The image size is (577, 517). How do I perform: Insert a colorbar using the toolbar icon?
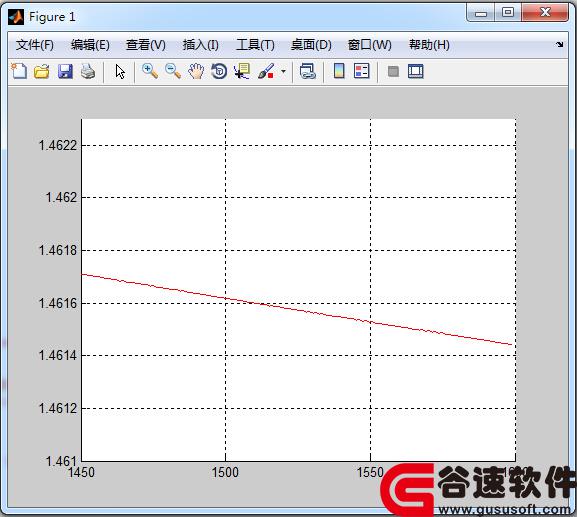(x=339, y=71)
